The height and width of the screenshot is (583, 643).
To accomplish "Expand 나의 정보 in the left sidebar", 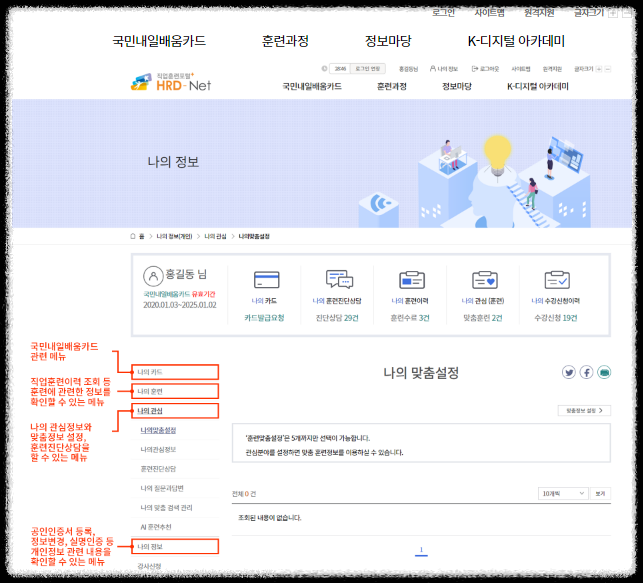I will (175, 547).
